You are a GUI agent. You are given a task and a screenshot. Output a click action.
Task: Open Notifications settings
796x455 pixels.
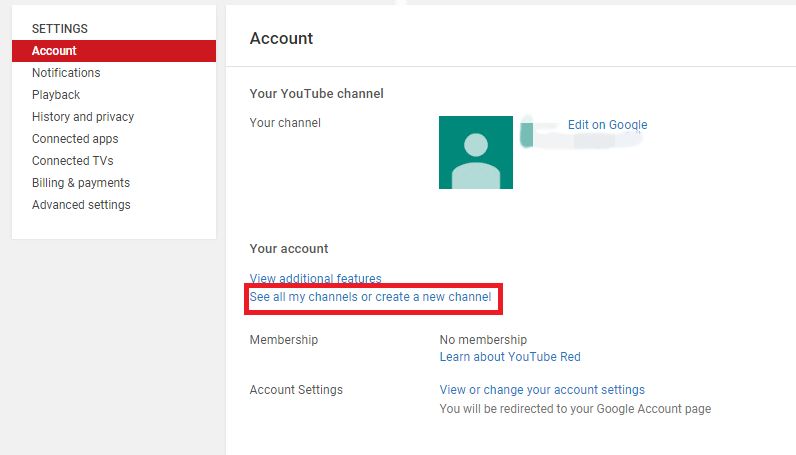click(x=66, y=73)
